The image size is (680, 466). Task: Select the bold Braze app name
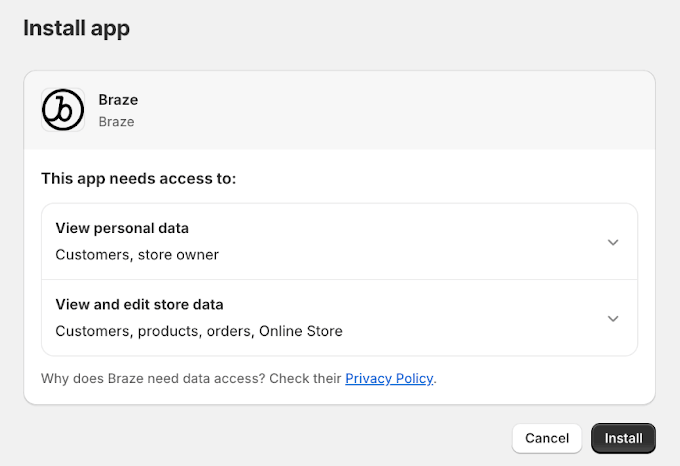(x=118, y=100)
